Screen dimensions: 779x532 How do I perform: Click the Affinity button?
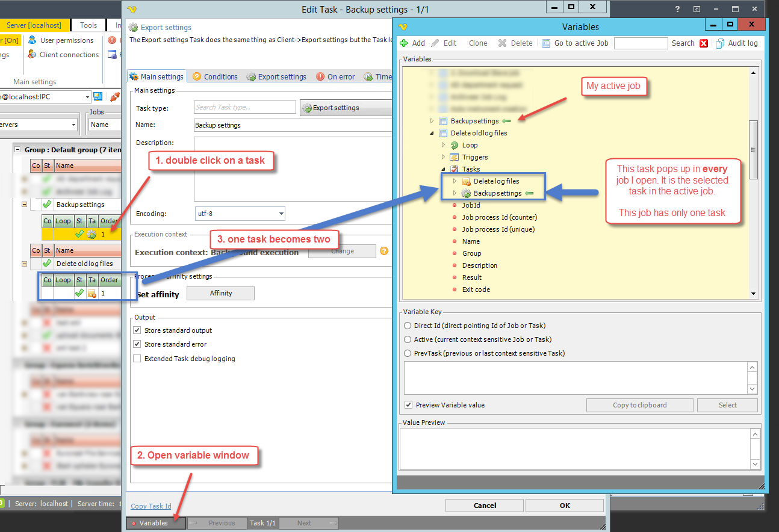(220, 293)
